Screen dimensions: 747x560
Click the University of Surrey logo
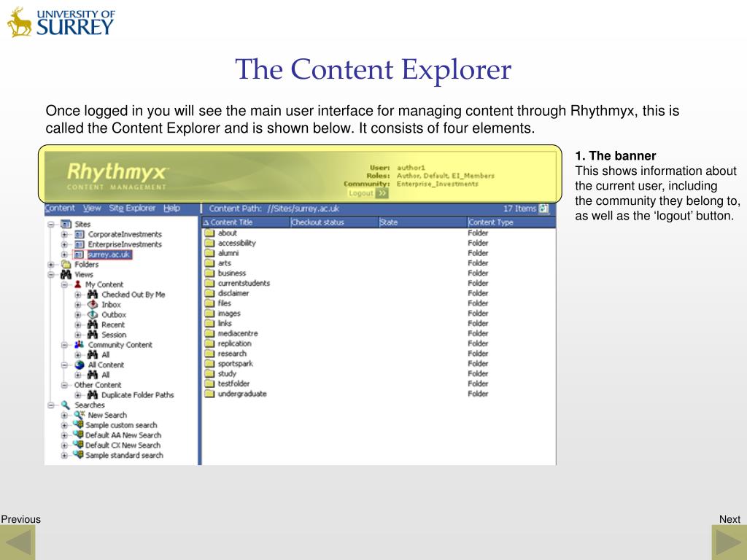61,22
